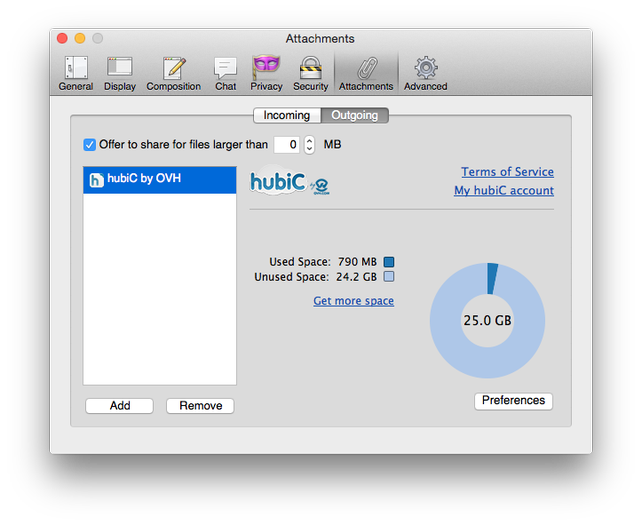
Task: Click the Used Space dark blue swatch
Action: click(389, 262)
